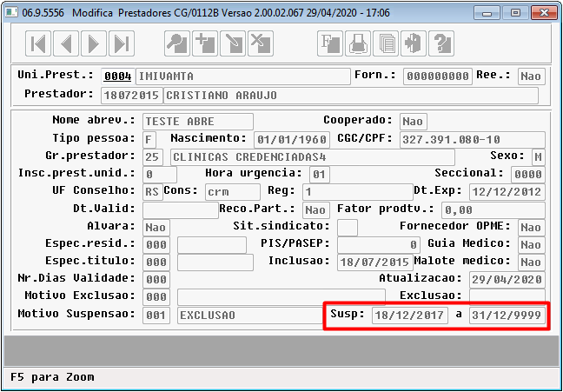Click the empty Dt.Valid field
This screenshot has width=563, height=392.
pyautogui.click(x=181, y=209)
